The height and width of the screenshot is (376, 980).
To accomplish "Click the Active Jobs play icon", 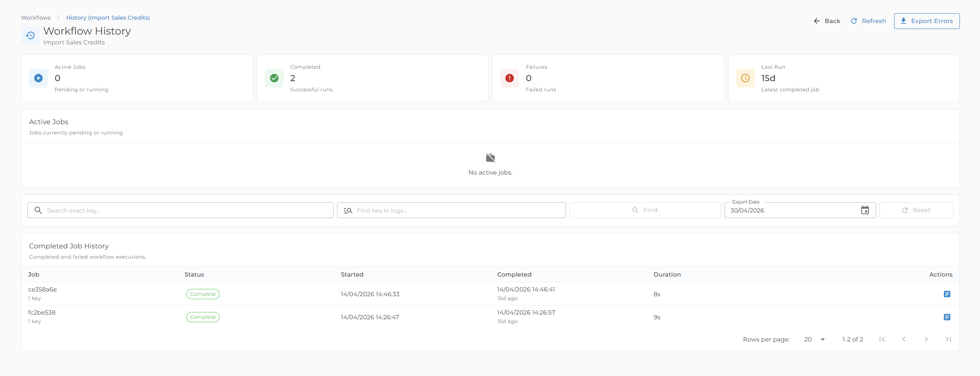I will pyautogui.click(x=38, y=78).
